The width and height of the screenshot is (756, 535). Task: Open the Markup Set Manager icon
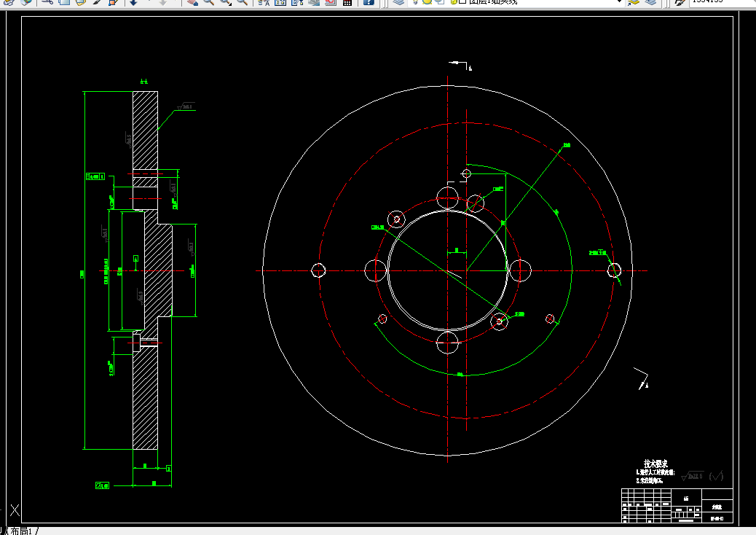[330, 1]
